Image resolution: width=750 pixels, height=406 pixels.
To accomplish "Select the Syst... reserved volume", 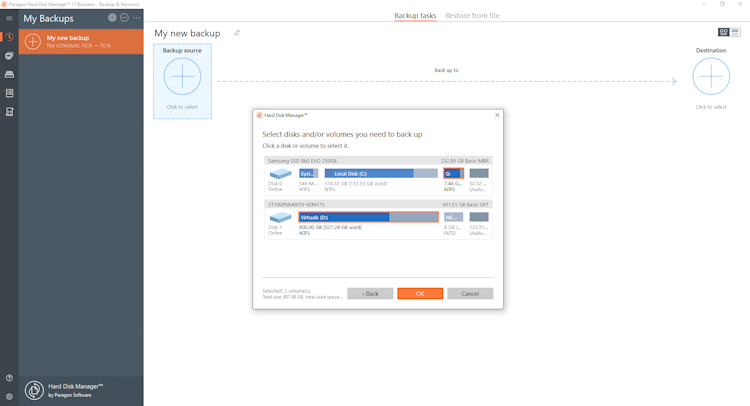I will point(309,174).
